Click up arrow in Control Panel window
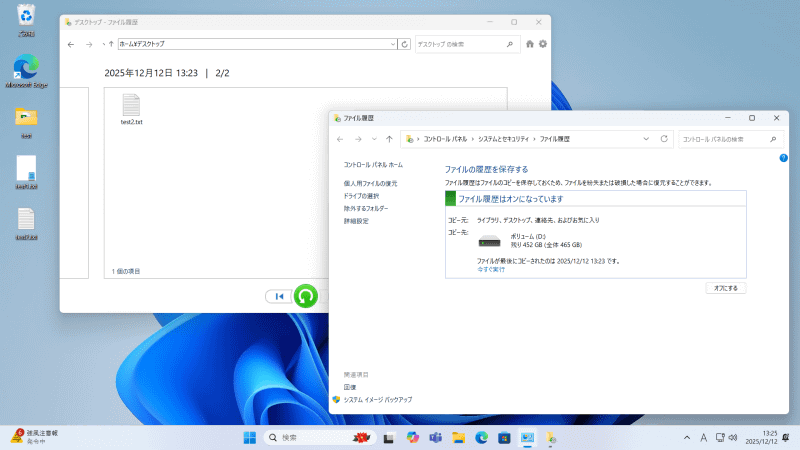Screen dimensions: 800x450 point(389,139)
